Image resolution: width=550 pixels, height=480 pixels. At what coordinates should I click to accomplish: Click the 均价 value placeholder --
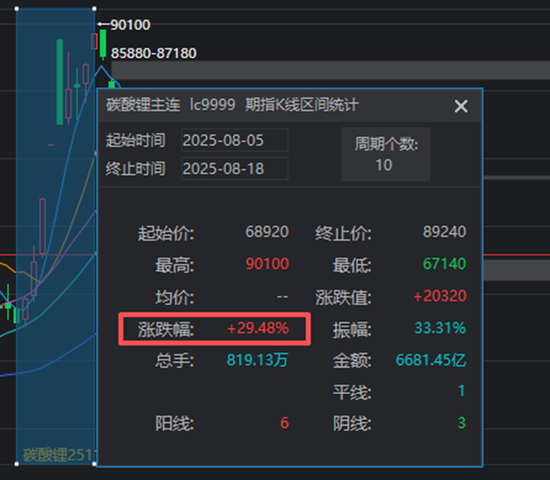pyautogui.click(x=282, y=297)
